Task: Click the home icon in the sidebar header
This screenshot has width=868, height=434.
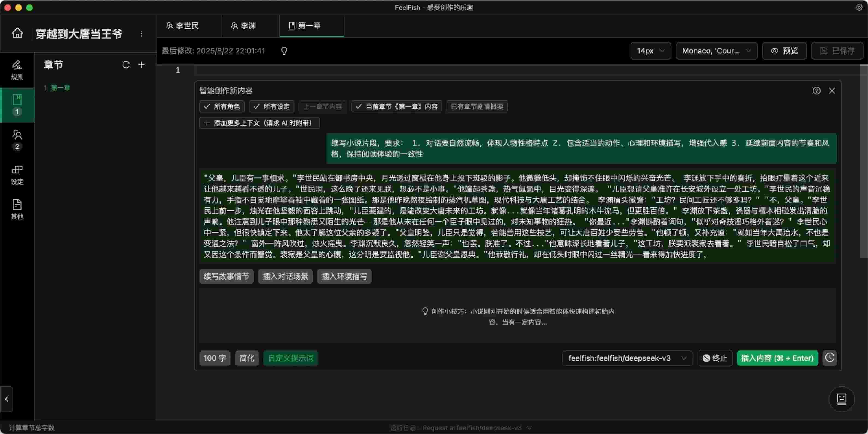Action: (x=17, y=33)
